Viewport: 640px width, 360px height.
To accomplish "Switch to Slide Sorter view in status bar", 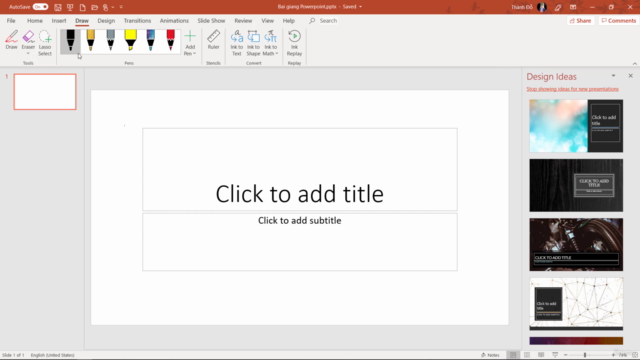I will (527, 355).
